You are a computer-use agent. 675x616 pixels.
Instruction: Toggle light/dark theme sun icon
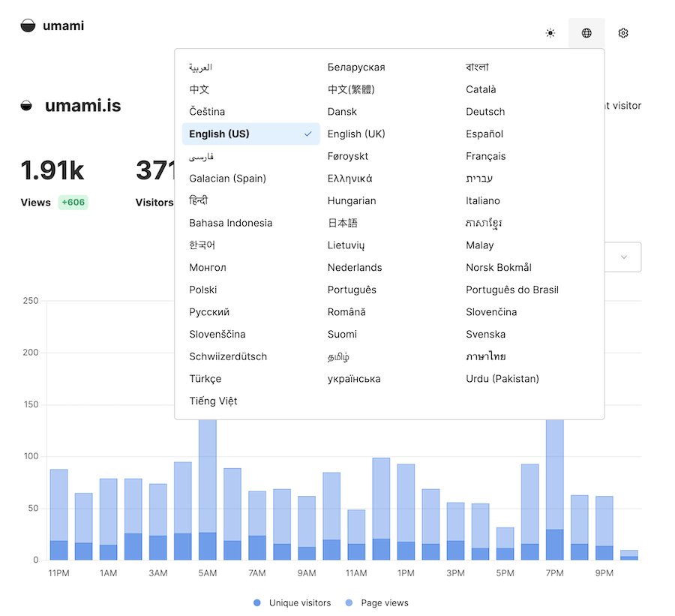[550, 33]
